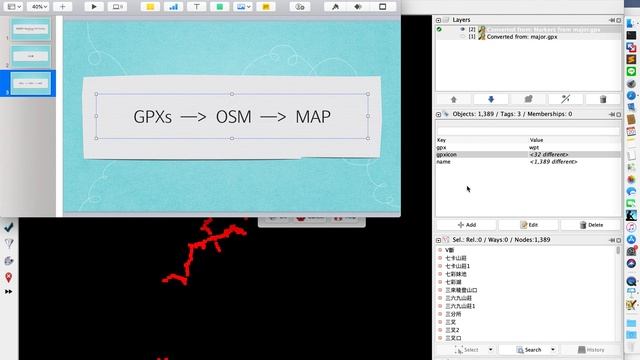
Task: Open LINE app in the Dock
Action: pyautogui.click(x=631, y=71)
